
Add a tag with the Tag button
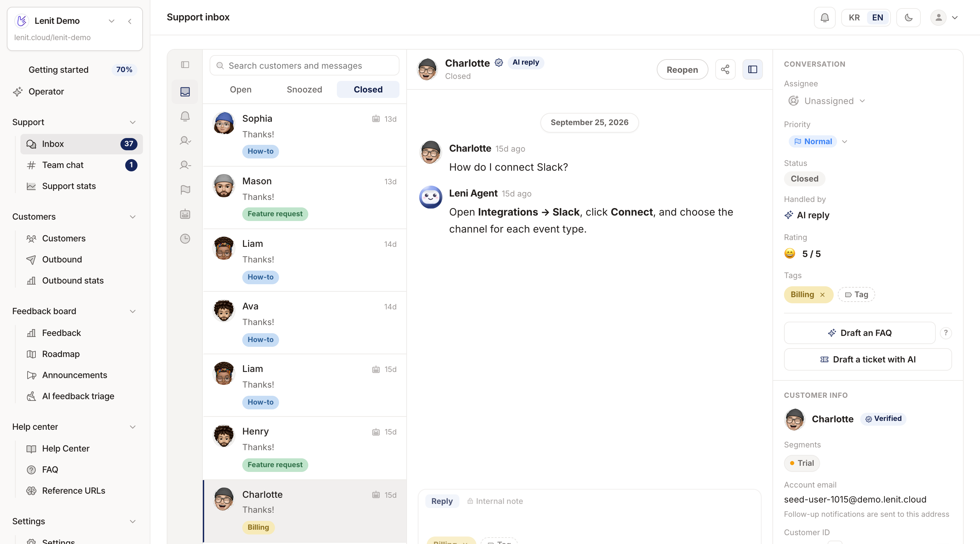(x=856, y=295)
